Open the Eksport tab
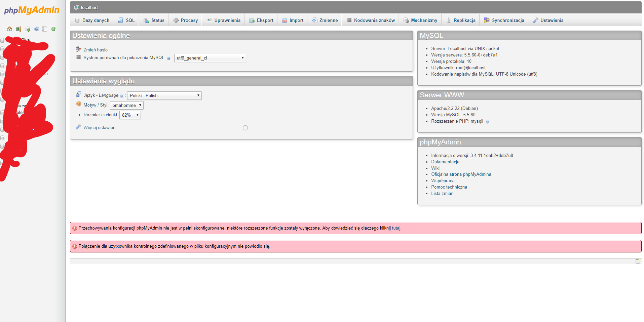 tap(261, 21)
